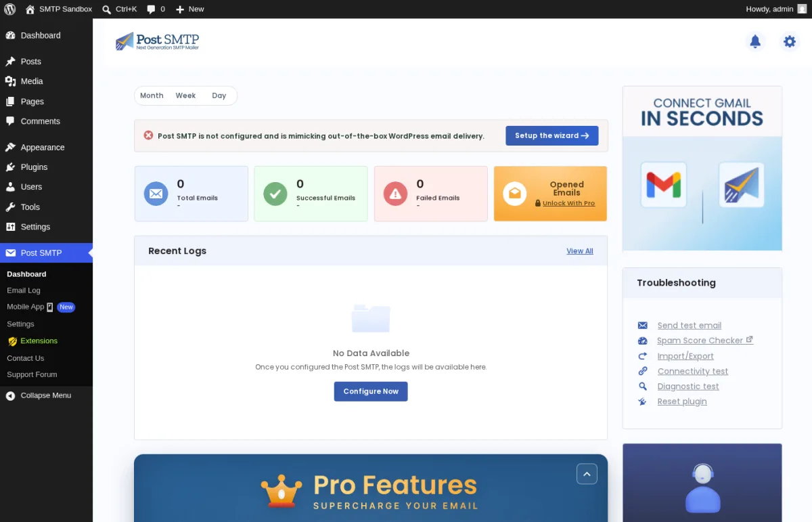Click the Failed Emails warning icon
This screenshot has width=812, height=522.
click(x=396, y=194)
